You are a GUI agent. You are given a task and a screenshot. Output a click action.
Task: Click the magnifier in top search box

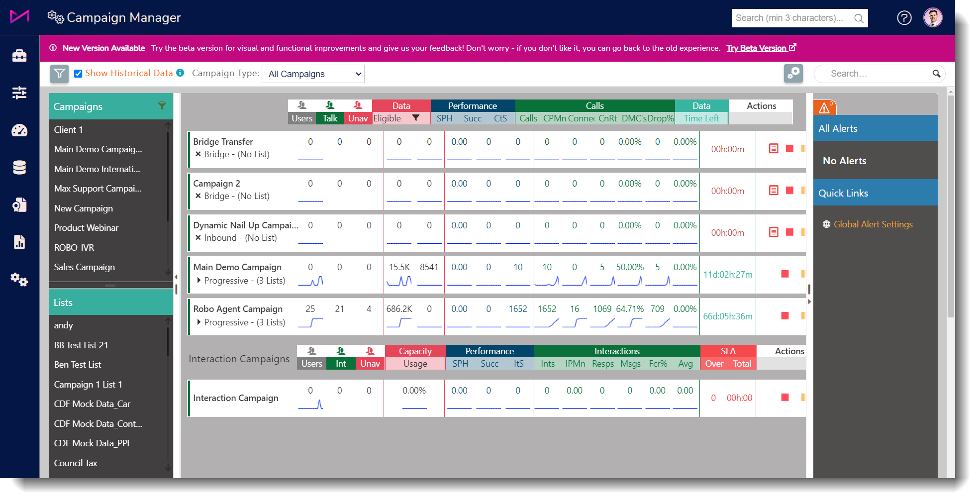pos(859,18)
